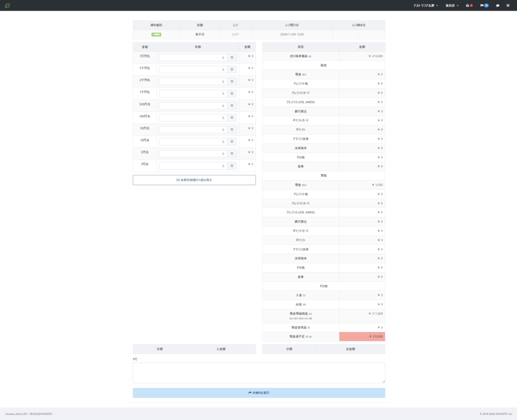The height and width of the screenshot is (420, 517).
Task: Click the green 中締め status badge
Action: [x=157, y=35]
